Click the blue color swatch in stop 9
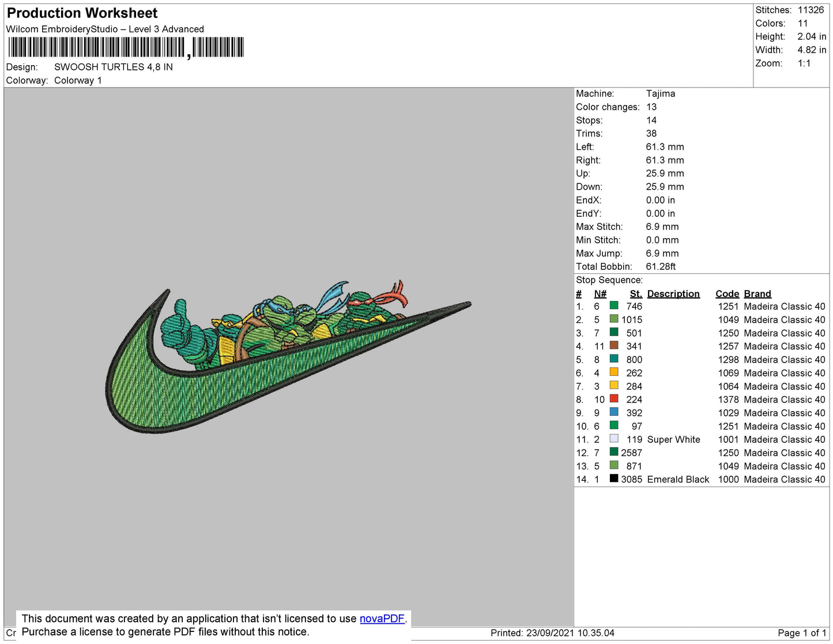The height and width of the screenshot is (644, 833). (614, 412)
